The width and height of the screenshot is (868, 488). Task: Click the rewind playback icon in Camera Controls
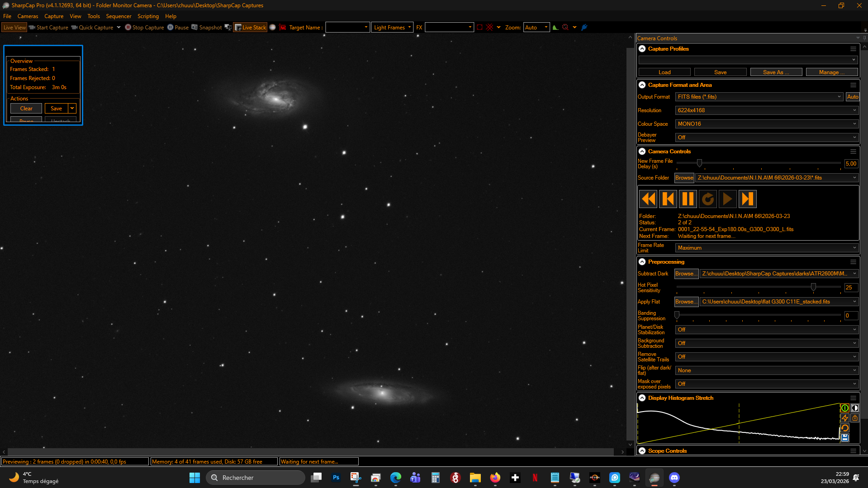click(x=648, y=199)
